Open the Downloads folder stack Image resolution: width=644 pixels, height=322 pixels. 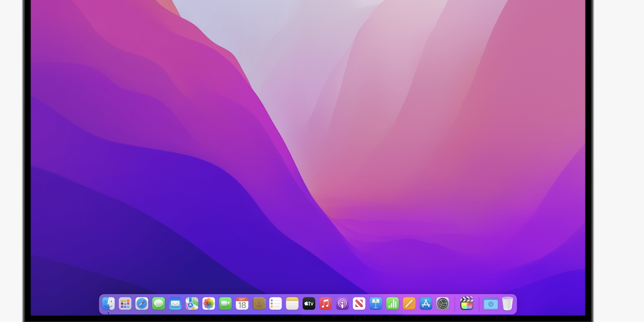point(491,304)
